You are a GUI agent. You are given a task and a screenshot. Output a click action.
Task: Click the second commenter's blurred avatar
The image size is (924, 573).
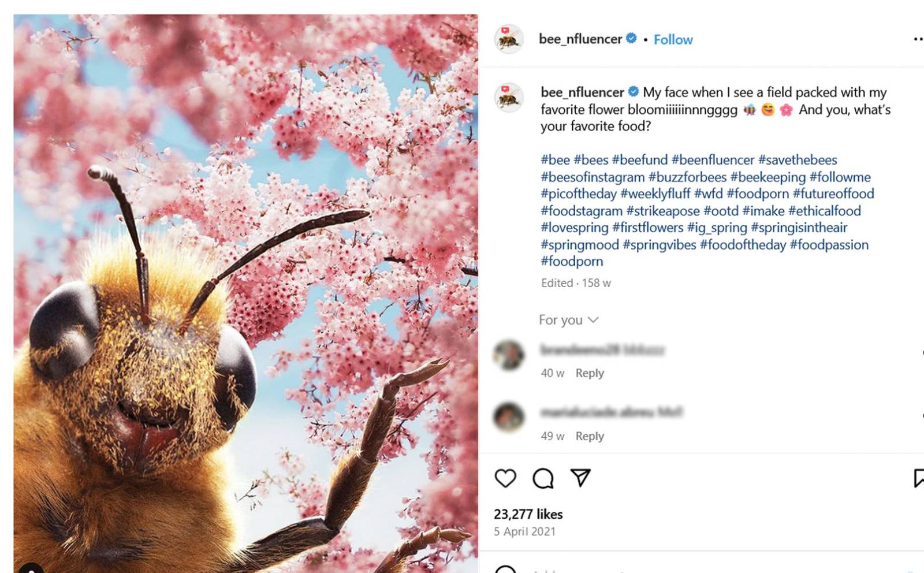click(x=509, y=415)
